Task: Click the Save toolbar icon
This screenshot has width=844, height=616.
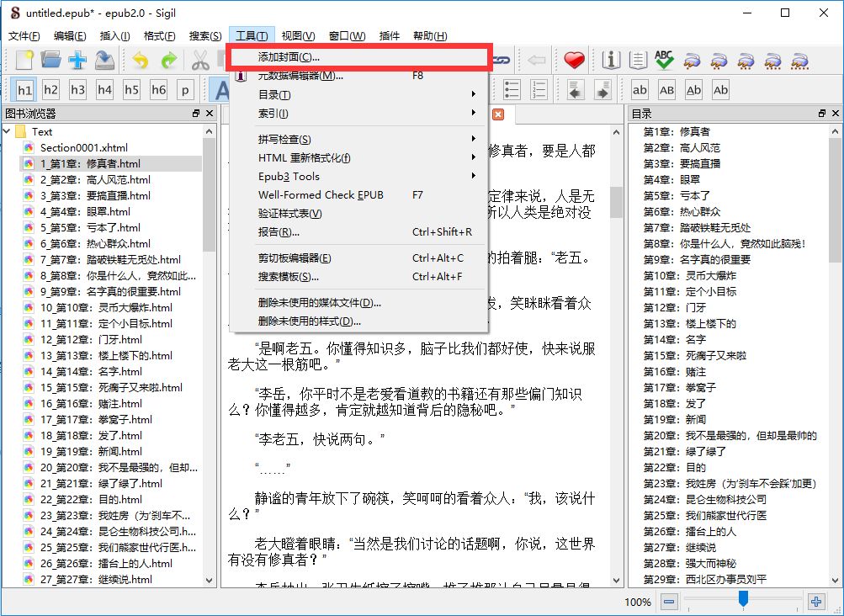Action: tap(104, 60)
